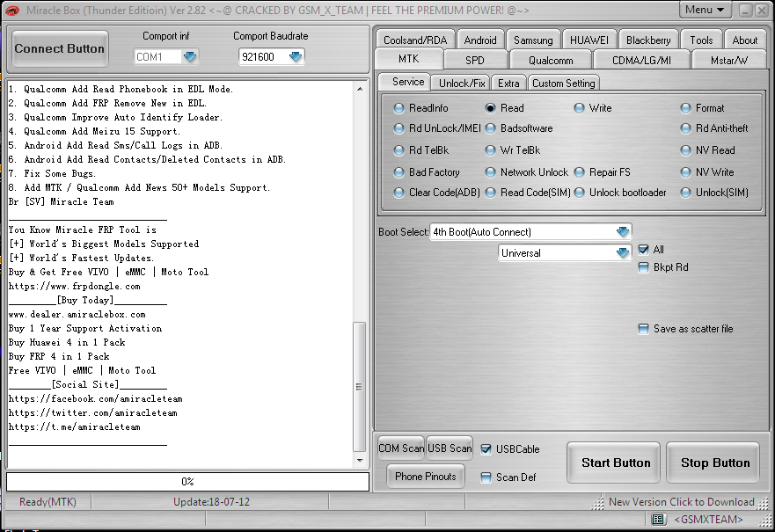Click the log panel scrollbar thumb
The width and height of the screenshot is (775, 532).
360,387
